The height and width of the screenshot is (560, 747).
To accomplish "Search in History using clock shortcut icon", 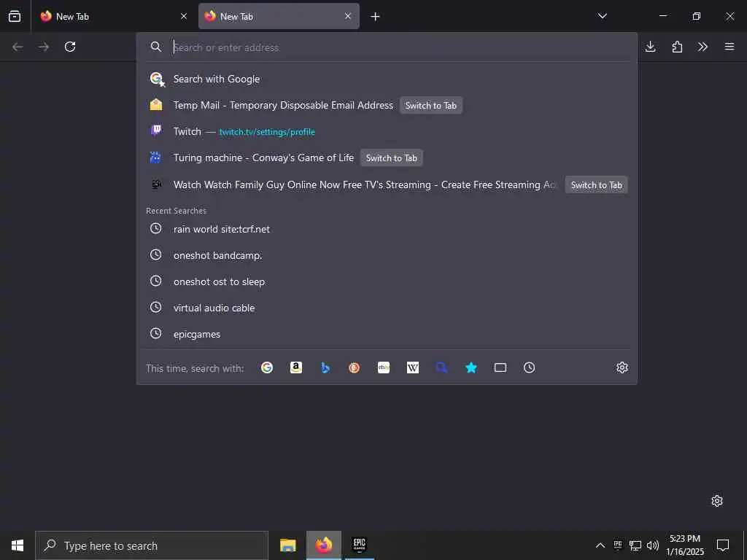I will [x=530, y=367].
